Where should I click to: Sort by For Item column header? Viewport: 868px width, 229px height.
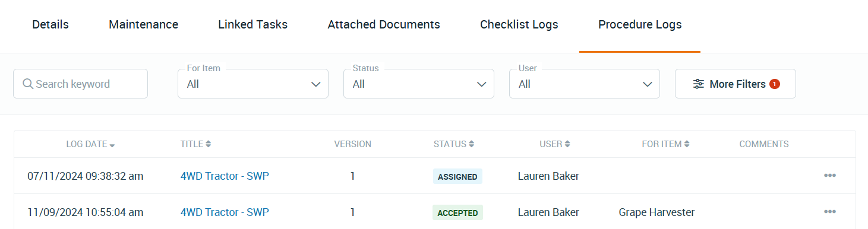pos(665,144)
